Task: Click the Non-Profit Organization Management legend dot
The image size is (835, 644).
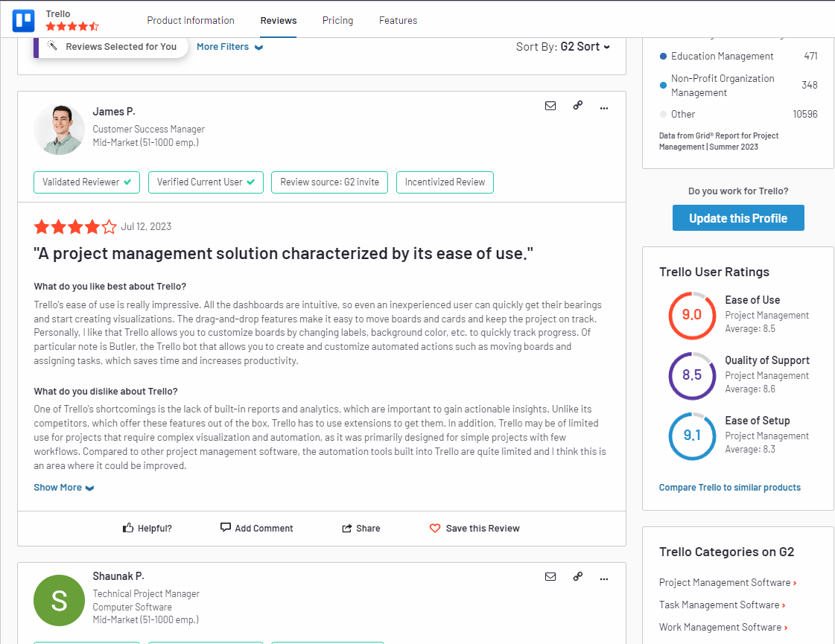Action: pos(663,85)
